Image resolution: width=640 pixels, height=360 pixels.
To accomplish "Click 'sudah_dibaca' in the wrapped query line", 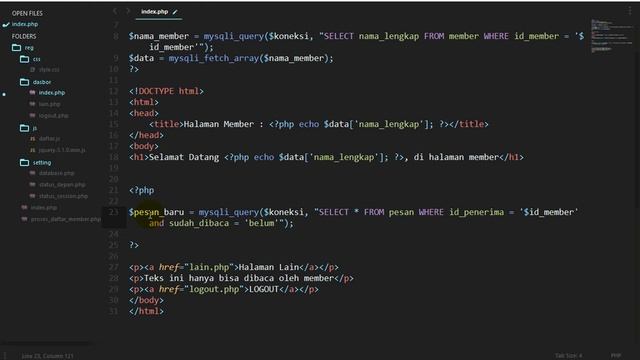I will [199, 223].
